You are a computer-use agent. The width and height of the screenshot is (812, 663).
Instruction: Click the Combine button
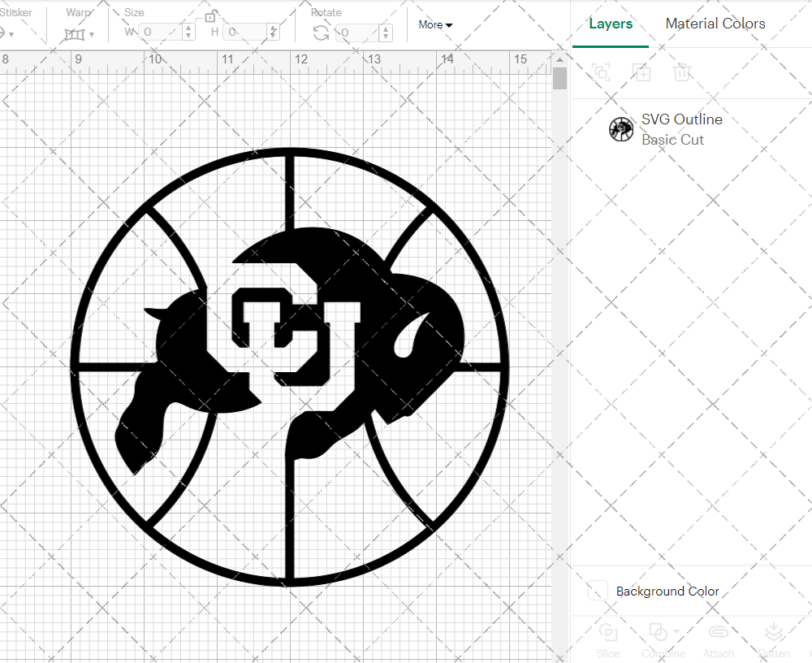pos(663,640)
